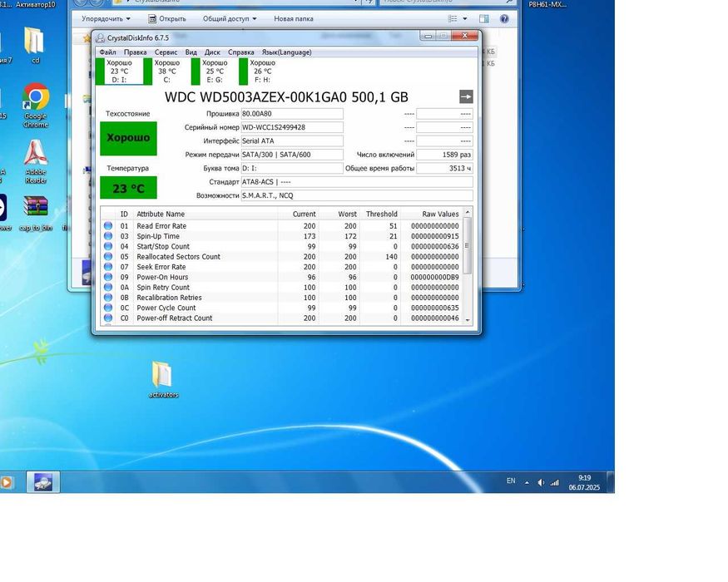The image size is (728, 582).
Task: Open the Adobe Reader desktop shortcut
Action: (36, 161)
